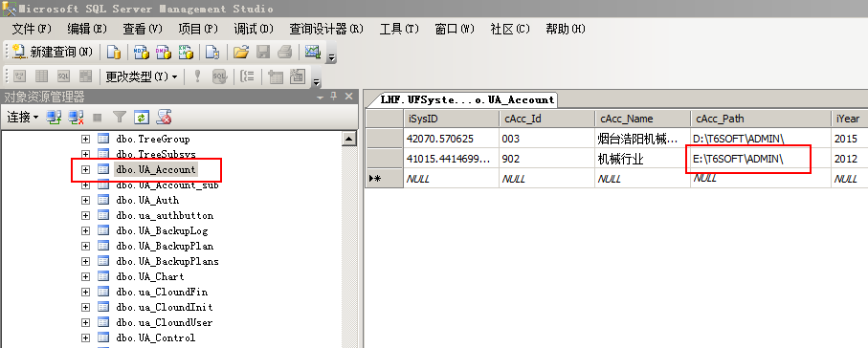Open the 项目 (Project) menu
Image resolution: width=868 pixels, height=348 pixels.
tap(198, 29)
